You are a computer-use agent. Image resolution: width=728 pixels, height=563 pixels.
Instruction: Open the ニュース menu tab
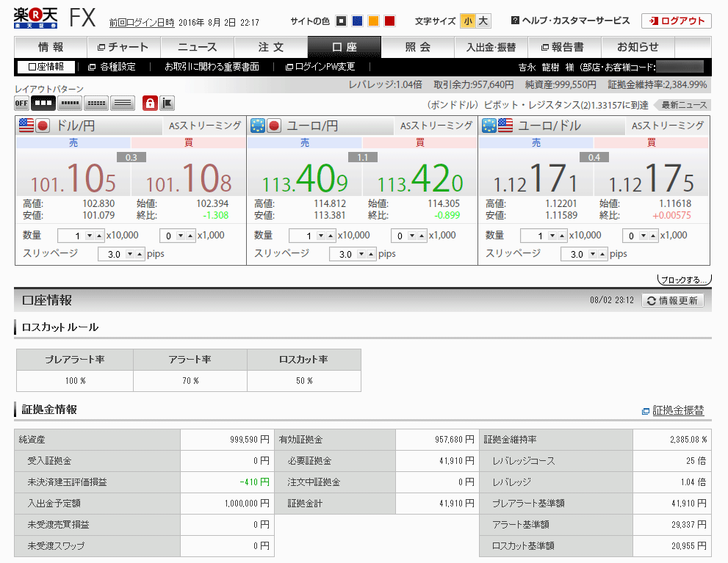(198, 47)
